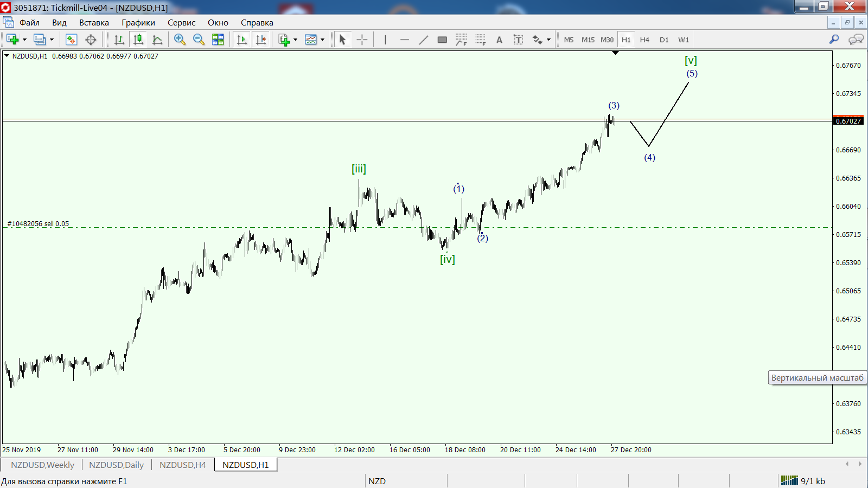
Task: Switch chart to Candlesticks mode
Action: (x=138, y=40)
